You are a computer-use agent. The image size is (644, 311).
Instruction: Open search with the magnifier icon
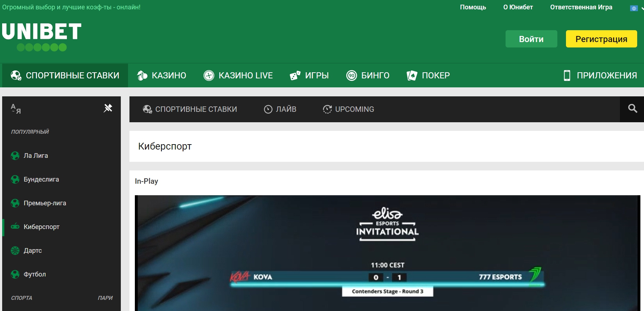(x=632, y=109)
